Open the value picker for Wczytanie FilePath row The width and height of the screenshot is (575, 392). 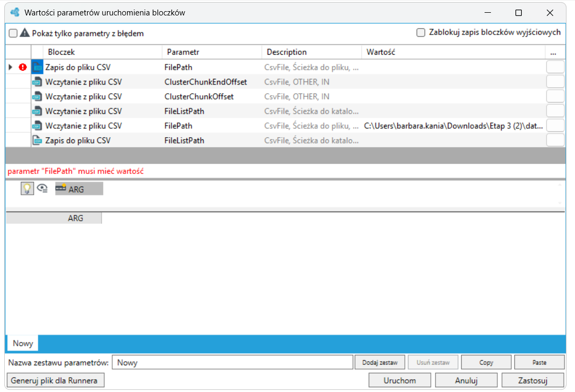click(x=555, y=126)
